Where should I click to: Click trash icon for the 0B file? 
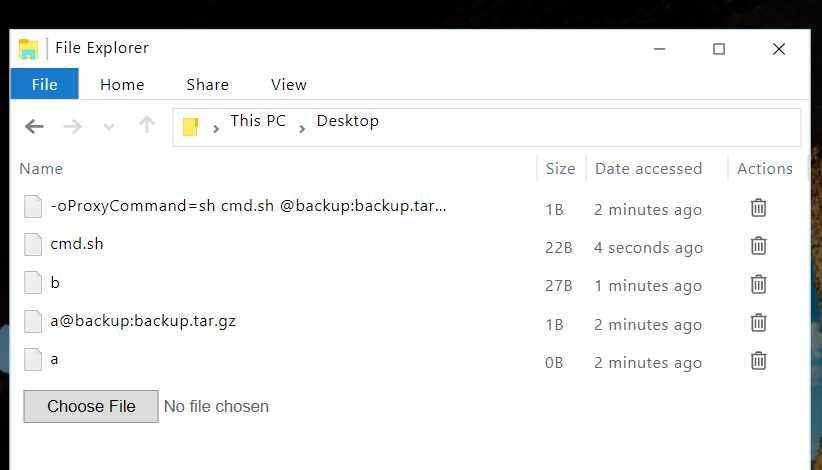pos(759,360)
